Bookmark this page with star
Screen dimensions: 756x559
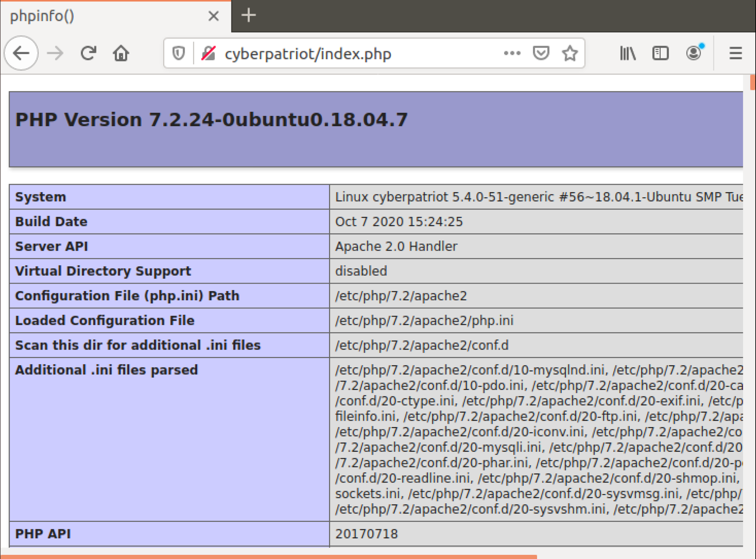click(x=570, y=53)
